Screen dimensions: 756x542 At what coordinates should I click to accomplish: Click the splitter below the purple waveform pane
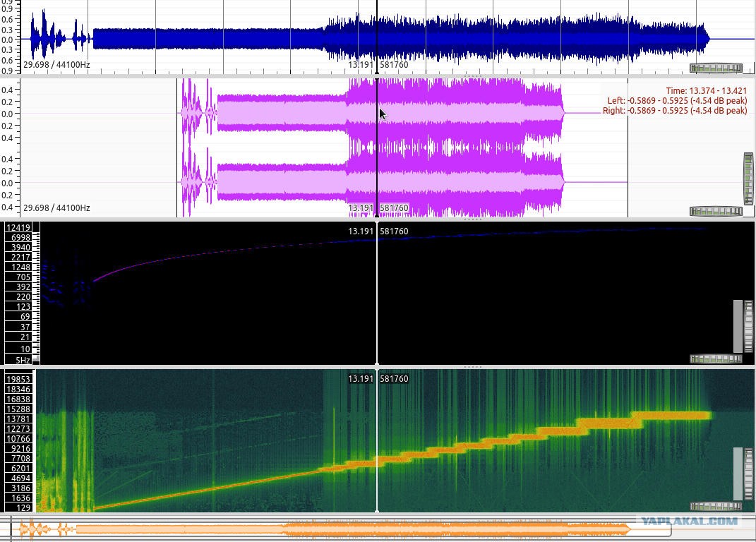[x=472, y=219]
